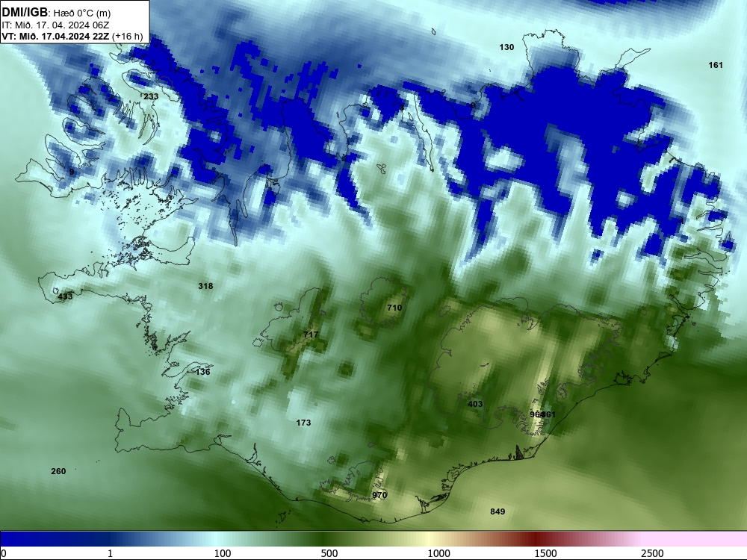The height and width of the screenshot is (560, 747).
Task: Select the 318 value on the map
Action: [x=205, y=286]
